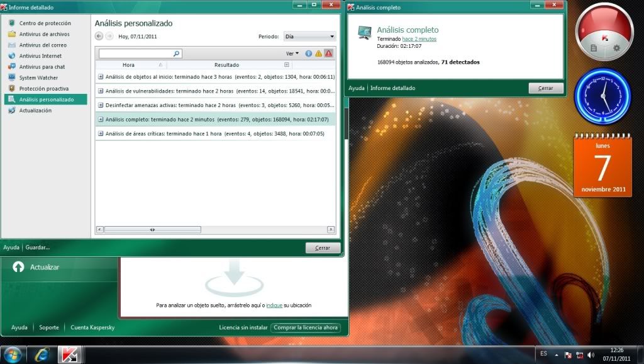Go back with the report's left arrow

pyautogui.click(x=99, y=36)
